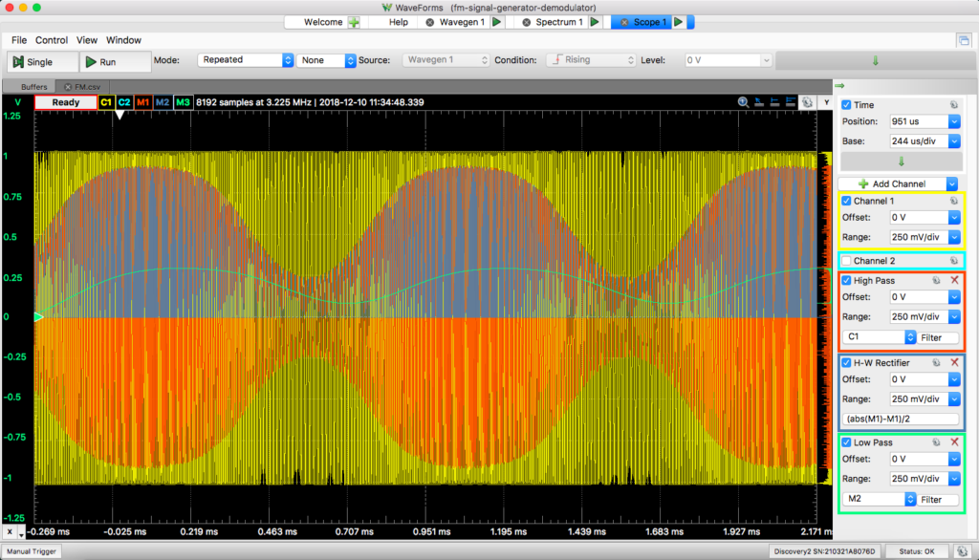The image size is (979, 560).
Task: Switch to the FM.csv tab
Action: 86,85
